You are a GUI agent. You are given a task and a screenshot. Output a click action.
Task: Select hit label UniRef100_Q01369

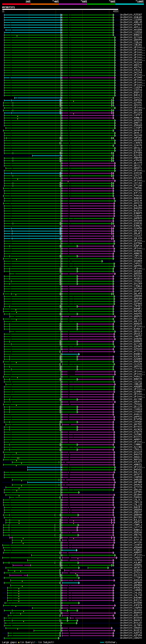(x=131, y=284)
